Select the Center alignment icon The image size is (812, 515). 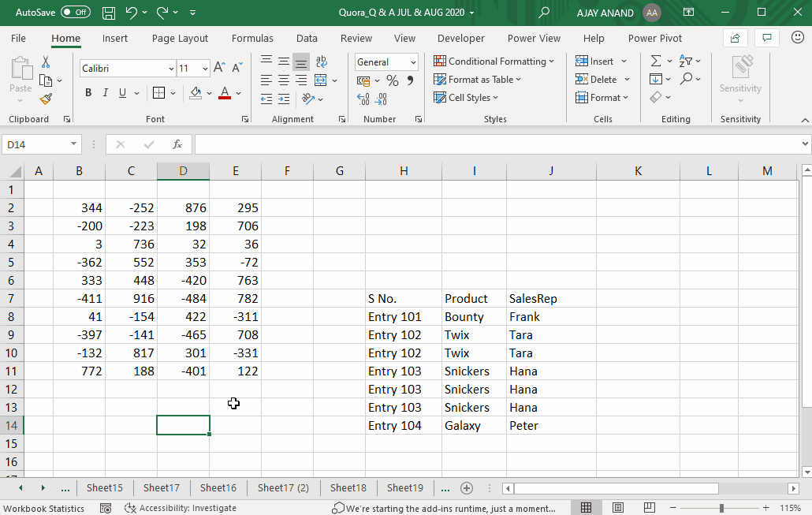tap(283, 79)
